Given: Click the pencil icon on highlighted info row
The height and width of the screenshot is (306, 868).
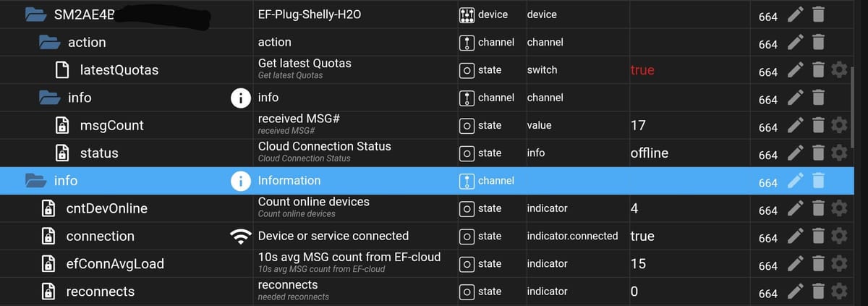Looking at the screenshot, I should 796,181.
